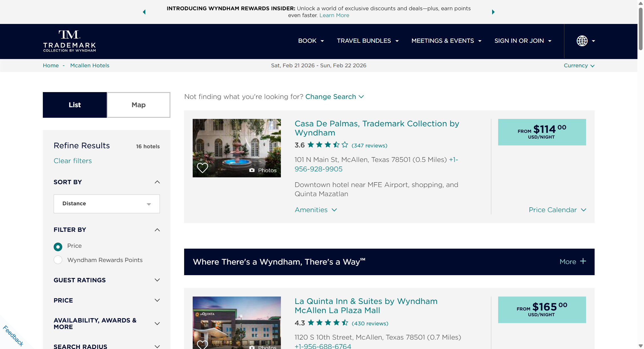This screenshot has width=644, height=349.
Task: Favorite Casa De Palmas with heart icon
Action: [x=202, y=168]
